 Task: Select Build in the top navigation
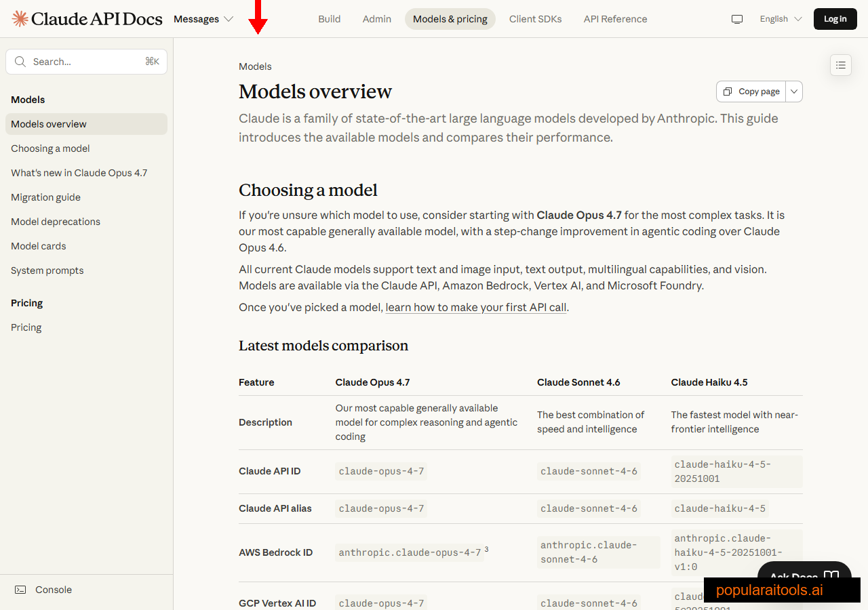click(x=330, y=19)
